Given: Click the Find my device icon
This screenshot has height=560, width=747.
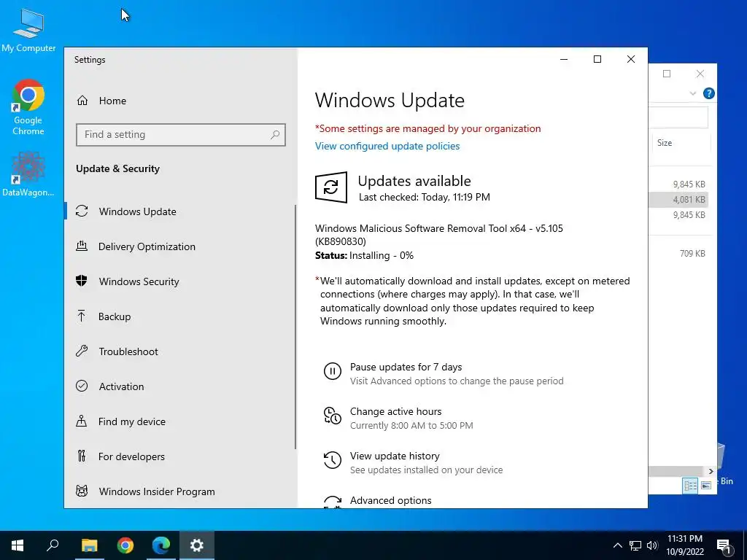Looking at the screenshot, I should point(82,421).
